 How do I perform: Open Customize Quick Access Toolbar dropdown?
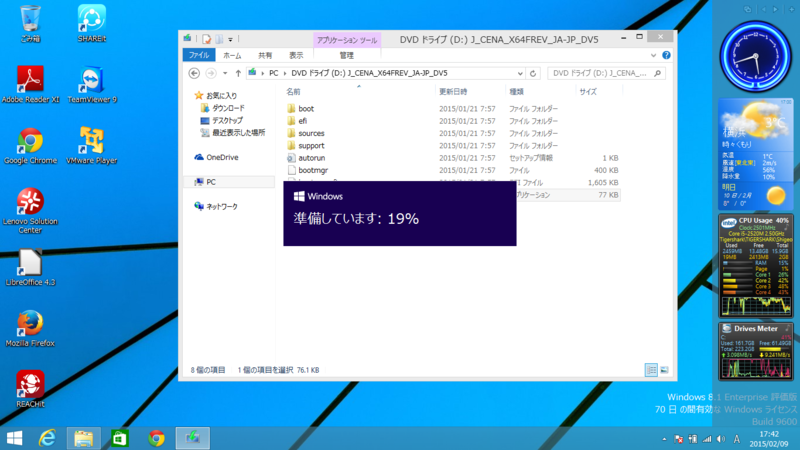tap(230, 40)
